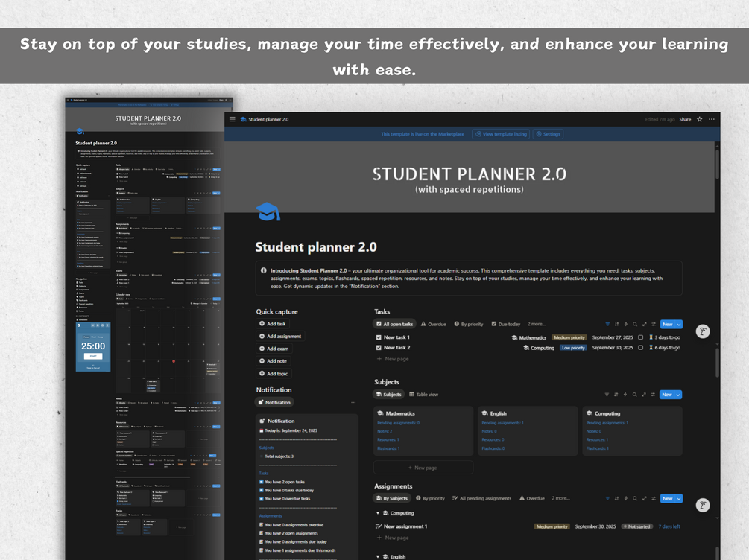Click the Notification block three-dot menu
Viewport: 749px width, 560px height.
click(x=353, y=402)
